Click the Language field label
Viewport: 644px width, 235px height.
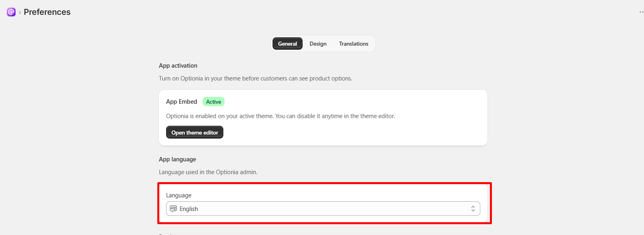point(179,195)
